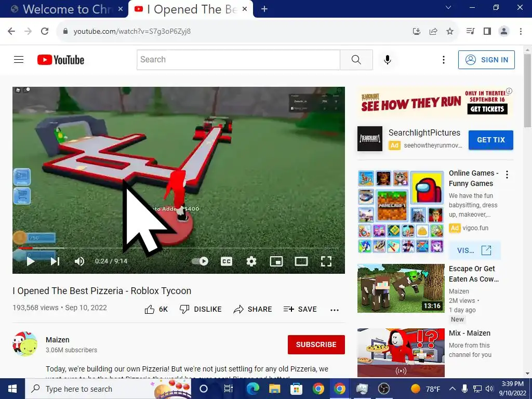Enter full screen mode
This screenshot has height=399, width=532.
[x=326, y=261]
